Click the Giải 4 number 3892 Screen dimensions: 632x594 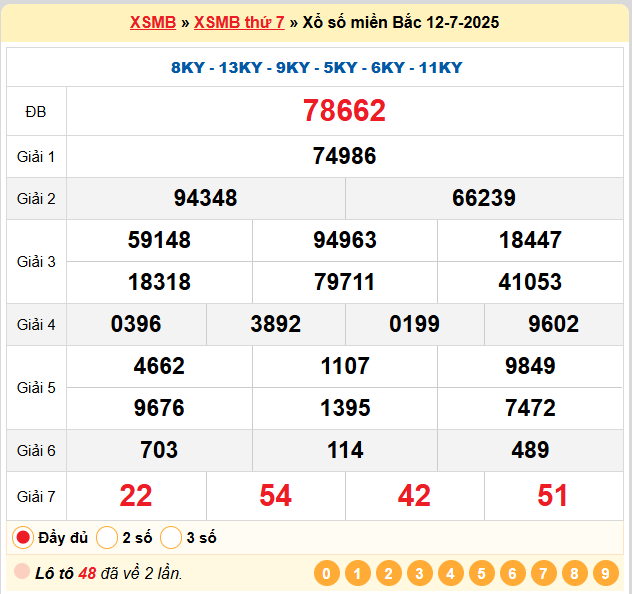point(276,324)
